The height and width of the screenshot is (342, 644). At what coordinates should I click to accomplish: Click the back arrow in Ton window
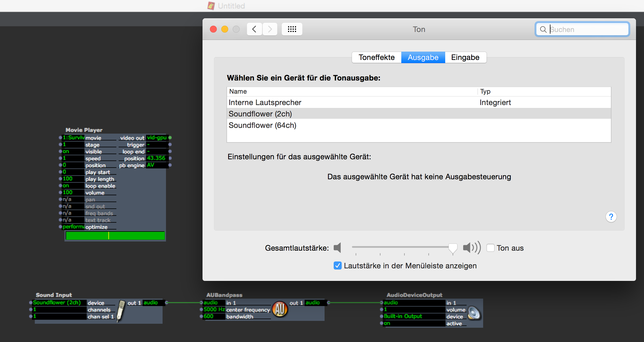tap(254, 29)
